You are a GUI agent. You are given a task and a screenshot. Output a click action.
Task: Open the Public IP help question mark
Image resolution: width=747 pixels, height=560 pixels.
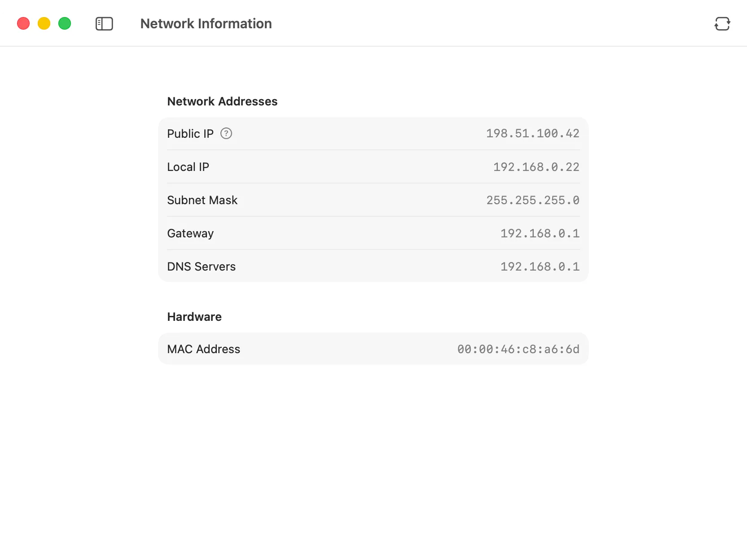pyautogui.click(x=226, y=133)
